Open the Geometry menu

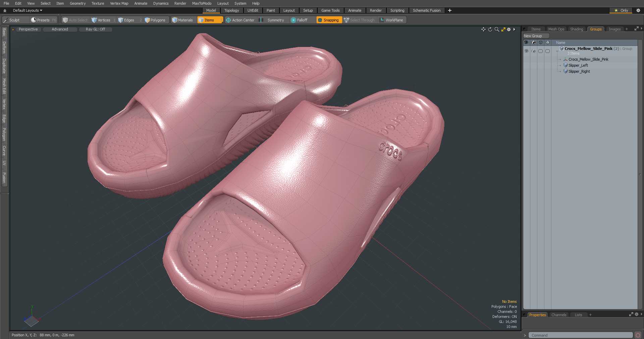(x=77, y=3)
